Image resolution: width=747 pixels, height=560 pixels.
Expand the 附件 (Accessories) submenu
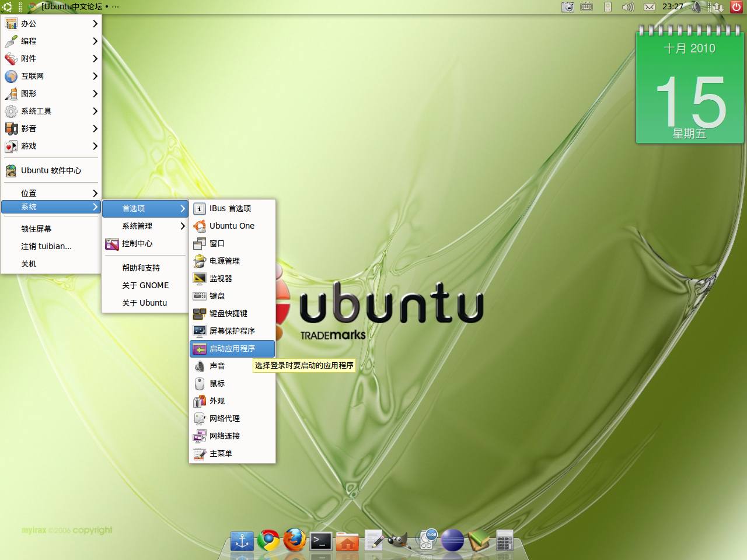point(51,58)
